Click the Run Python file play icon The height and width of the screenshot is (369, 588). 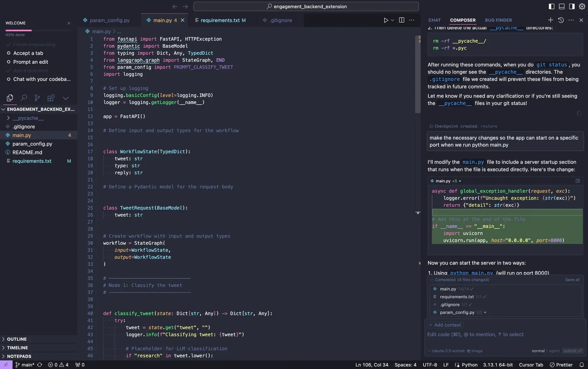click(x=386, y=20)
